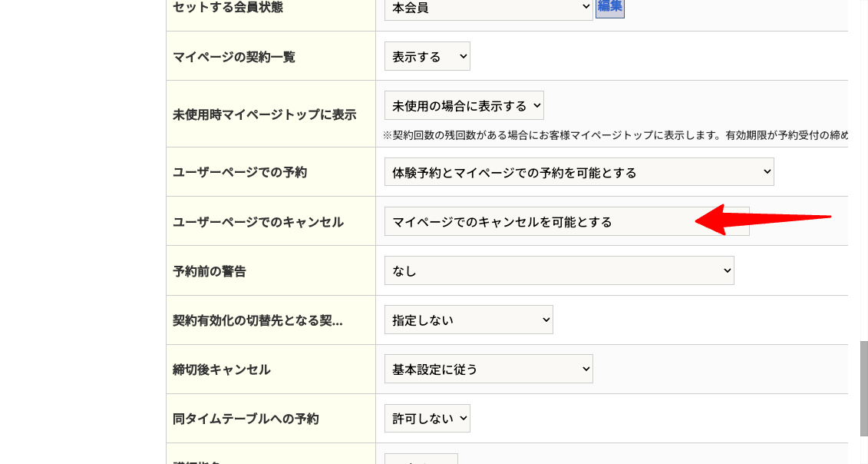This screenshot has width=868, height=464.
Task: Click the ユーザーページでのキャンセル label
Action: tap(259, 222)
